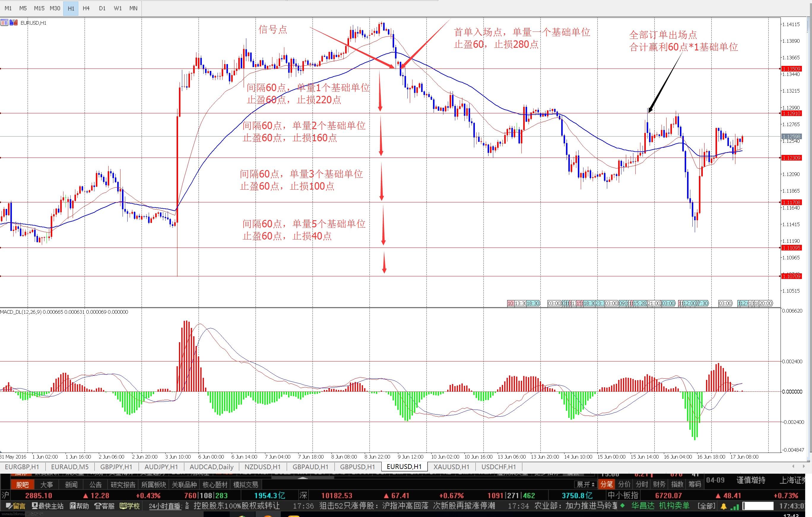Open 客服 customer service
Image resolution: width=812 pixels, height=517 pixels.
tap(104, 506)
